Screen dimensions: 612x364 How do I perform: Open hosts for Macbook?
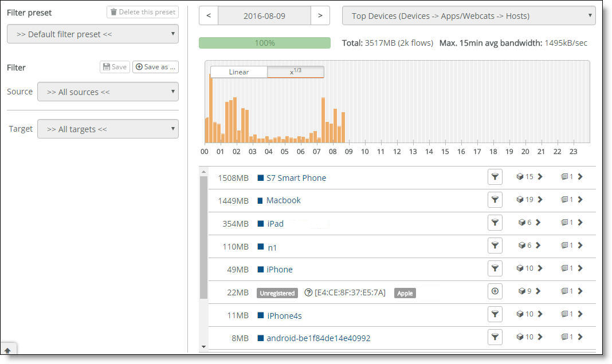pyautogui.click(x=572, y=200)
